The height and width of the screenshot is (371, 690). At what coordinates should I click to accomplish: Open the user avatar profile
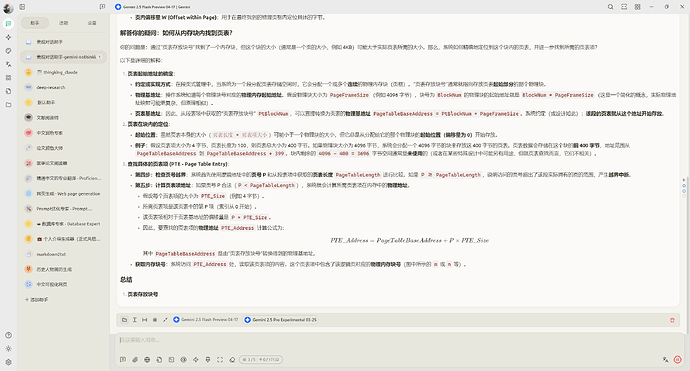coord(8,8)
